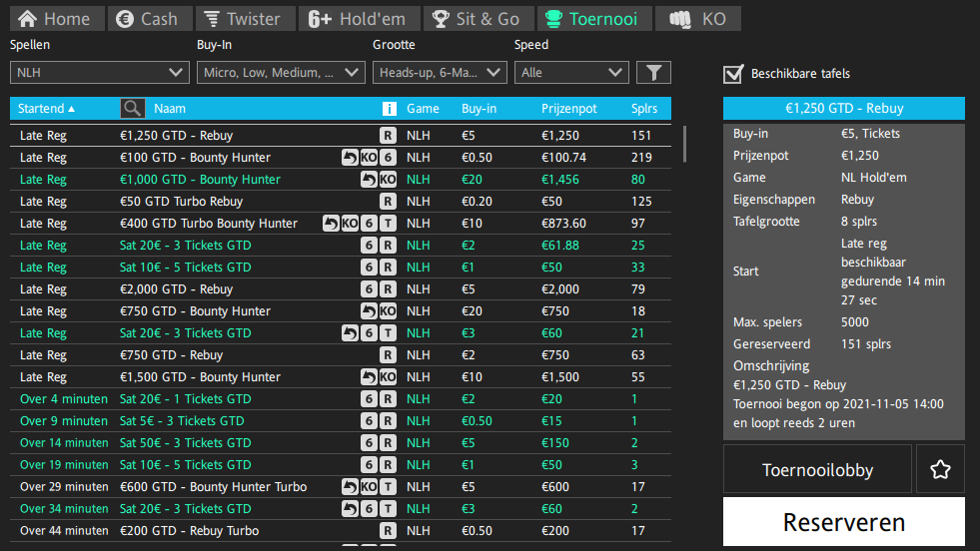Add tournament to favorites with star icon
Viewport: 980px width, 551px height.
940,469
